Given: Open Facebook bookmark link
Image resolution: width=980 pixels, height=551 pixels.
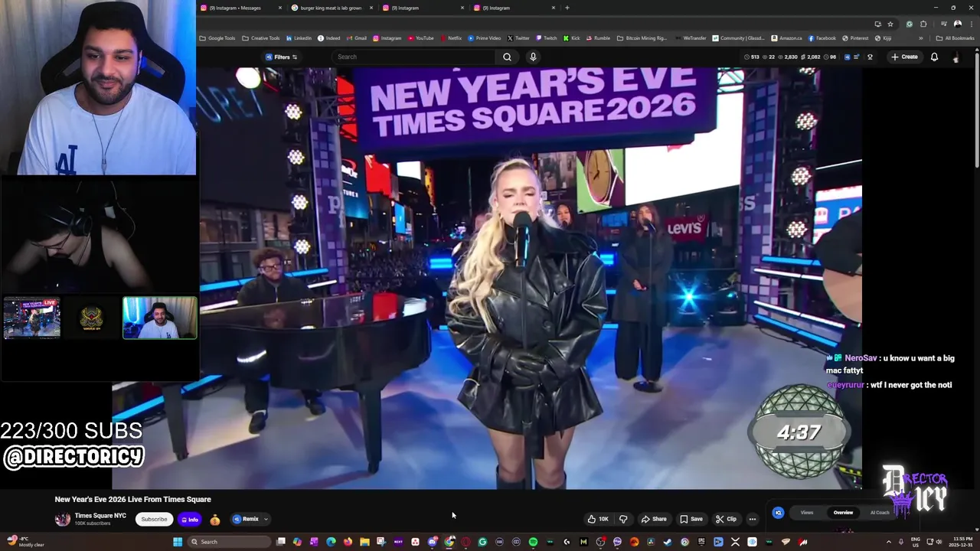Looking at the screenshot, I should (x=822, y=38).
